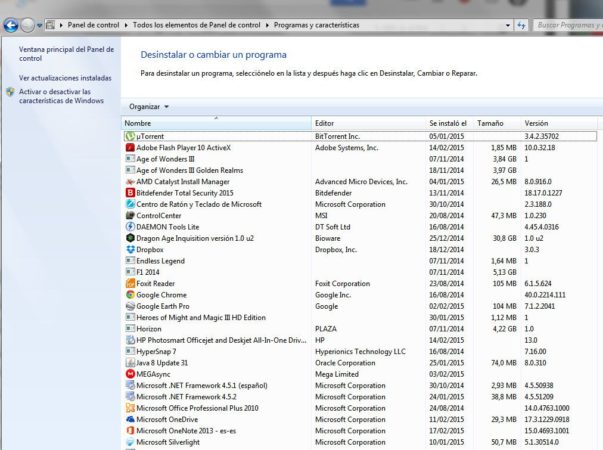Click the Microsoft Silverlight icon
Image resolution: width=603 pixels, height=450 pixels.
click(x=130, y=442)
